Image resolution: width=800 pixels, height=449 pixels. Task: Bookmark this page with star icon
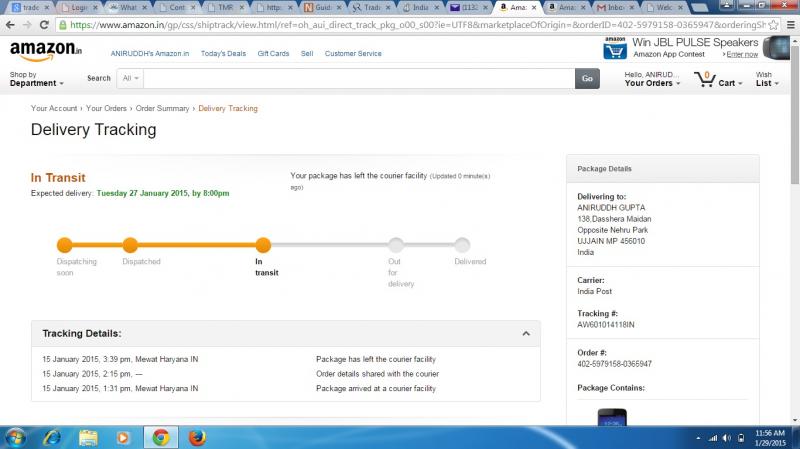773,24
